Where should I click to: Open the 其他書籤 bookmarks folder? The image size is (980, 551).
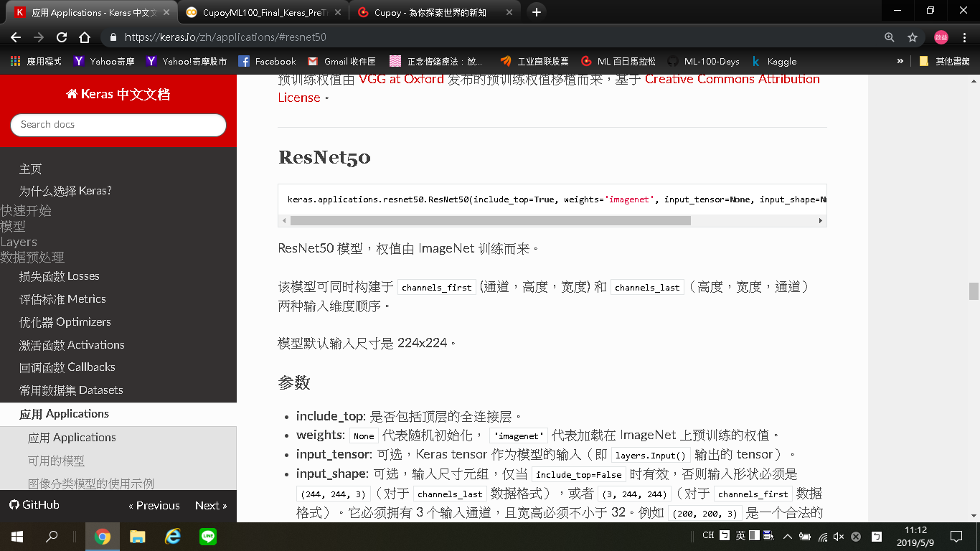click(x=944, y=62)
